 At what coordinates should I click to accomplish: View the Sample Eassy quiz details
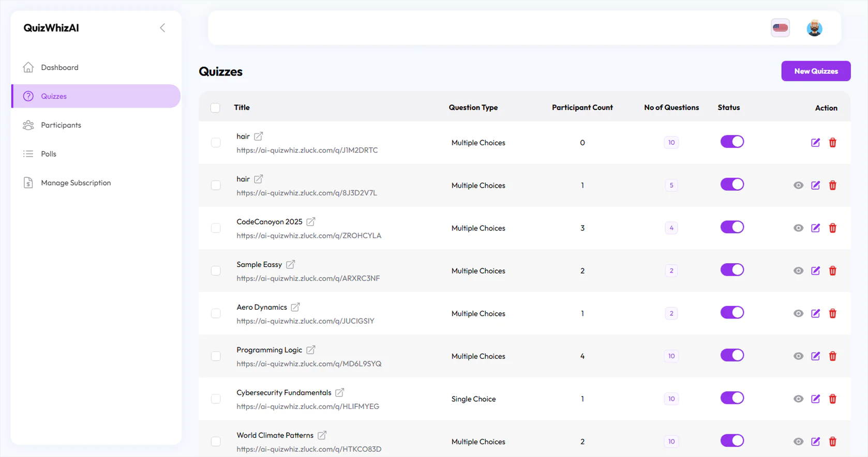(x=798, y=271)
